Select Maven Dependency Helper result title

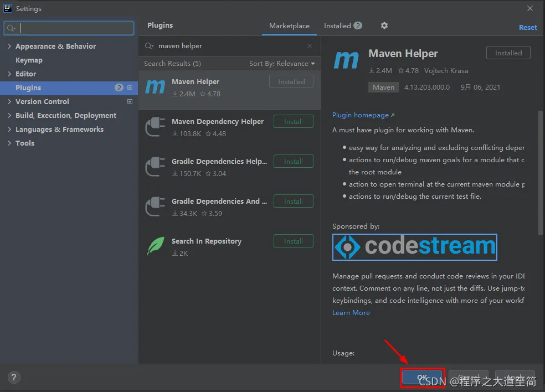pos(218,122)
